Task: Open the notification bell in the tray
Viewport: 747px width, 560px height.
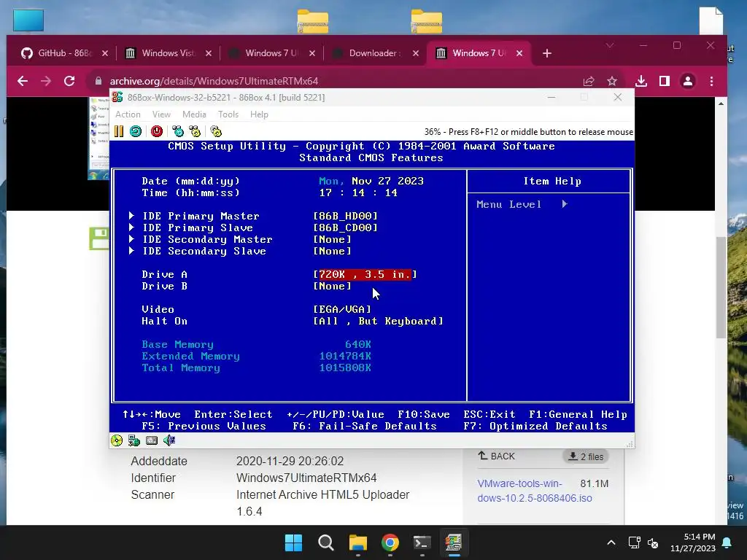Action: (727, 542)
